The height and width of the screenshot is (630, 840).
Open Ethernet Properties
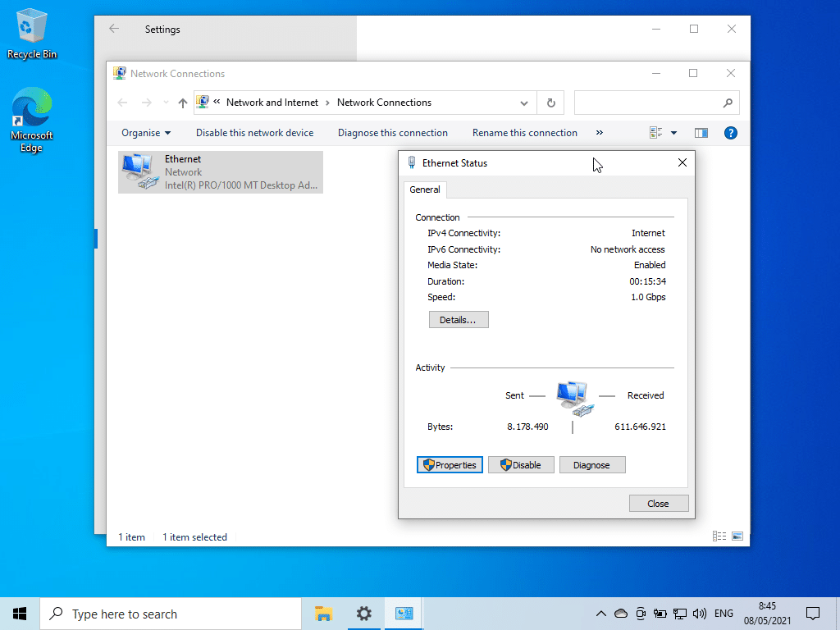450,465
